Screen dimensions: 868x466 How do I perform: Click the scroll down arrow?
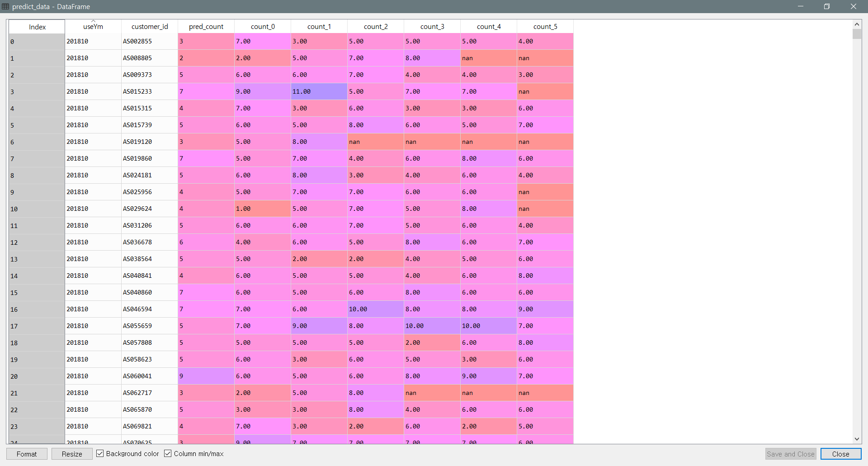pos(857,439)
